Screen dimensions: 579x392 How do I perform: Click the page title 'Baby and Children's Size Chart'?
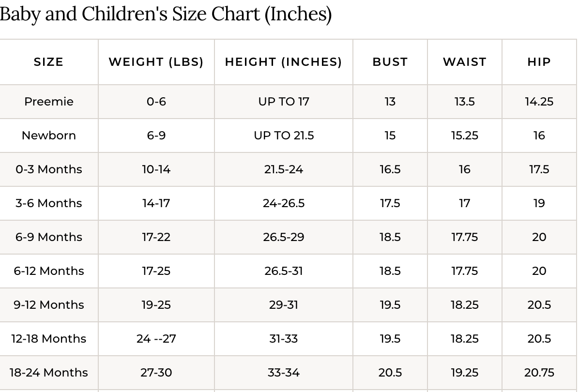click(x=166, y=14)
